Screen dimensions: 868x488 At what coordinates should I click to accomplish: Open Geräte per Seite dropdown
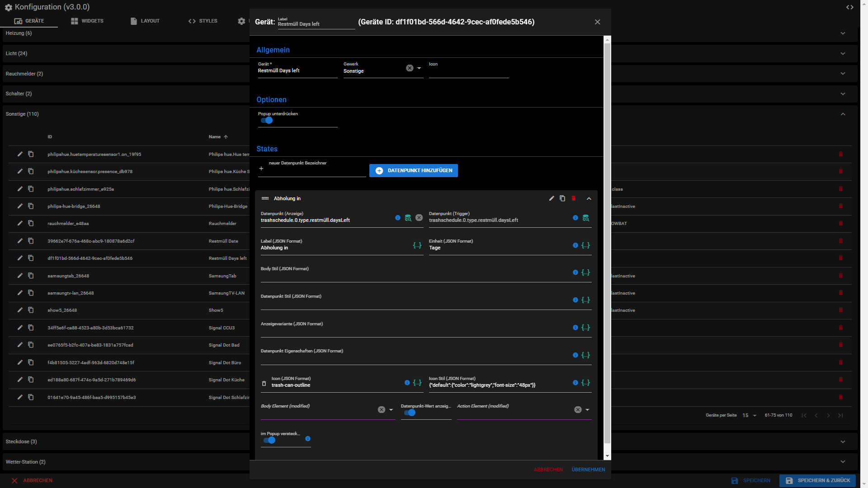(750, 416)
